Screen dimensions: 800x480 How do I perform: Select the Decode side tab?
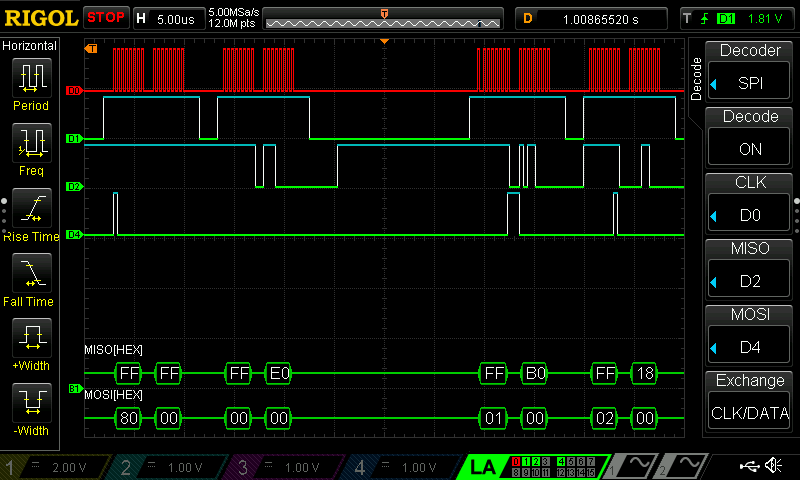696,79
